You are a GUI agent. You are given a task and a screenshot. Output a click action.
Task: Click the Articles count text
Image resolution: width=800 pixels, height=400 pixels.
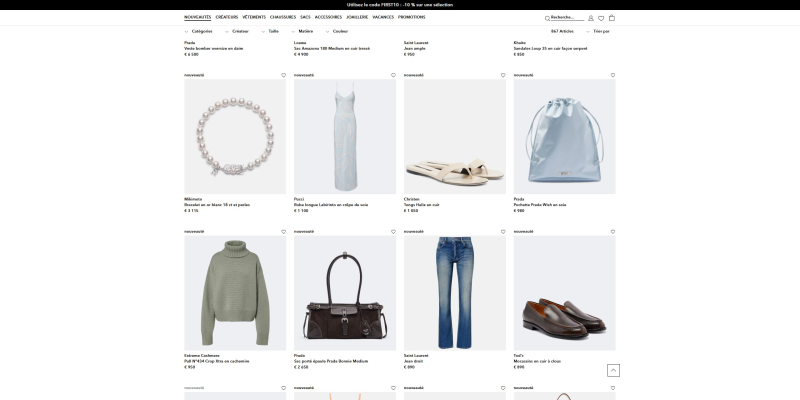pos(562,31)
